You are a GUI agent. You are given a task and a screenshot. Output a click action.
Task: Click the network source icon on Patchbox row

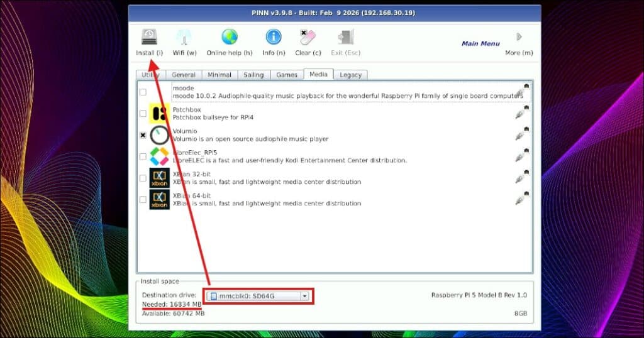[x=523, y=112]
